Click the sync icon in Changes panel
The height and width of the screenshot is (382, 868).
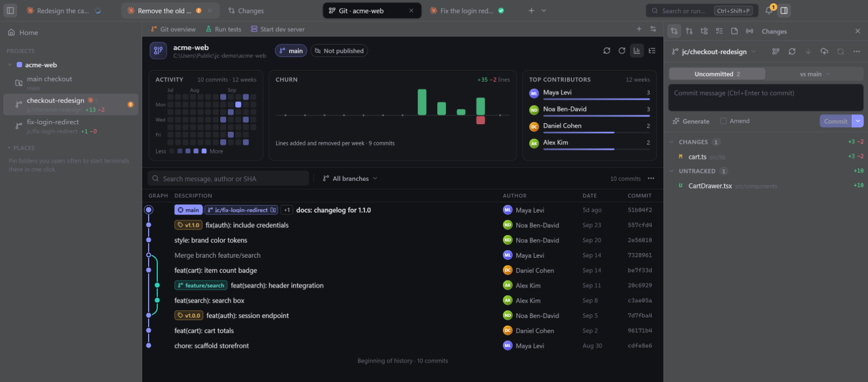pos(792,52)
